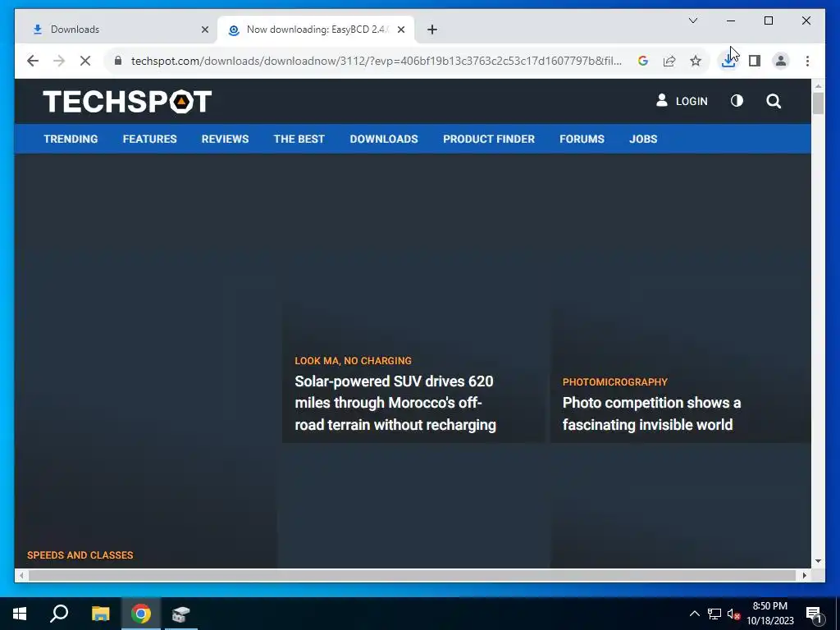Go to TechSpot home via logo
Viewport: 840px width, 630px height.
point(127,101)
